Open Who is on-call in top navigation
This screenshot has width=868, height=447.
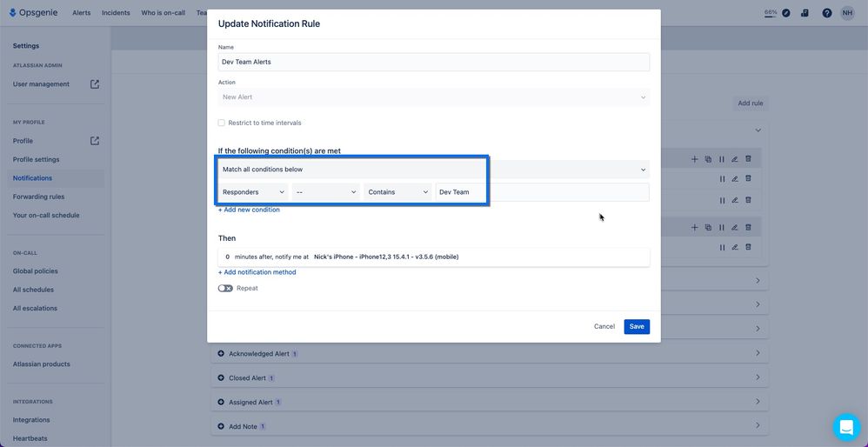tap(164, 13)
